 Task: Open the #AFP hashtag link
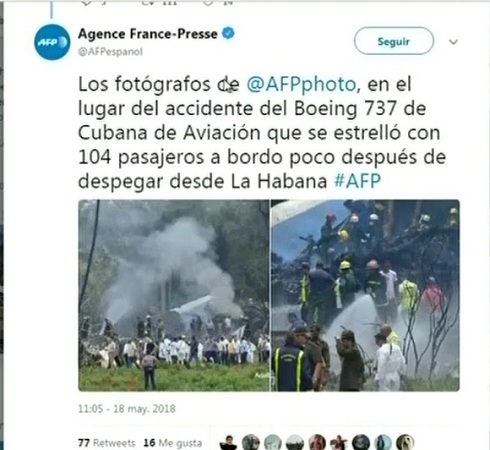pyautogui.click(x=357, y=181)
